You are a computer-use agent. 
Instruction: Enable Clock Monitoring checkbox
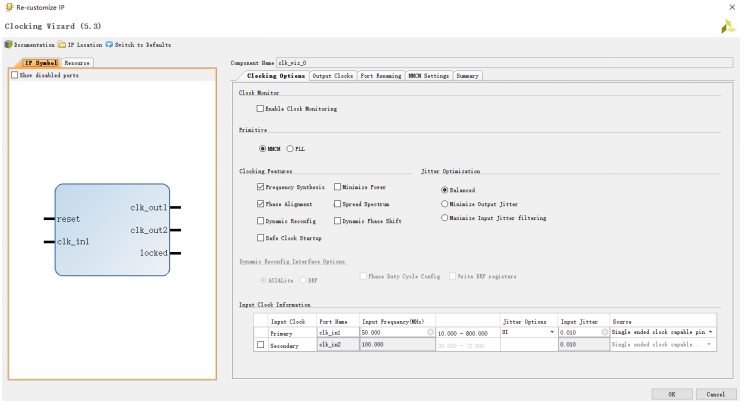260,109
